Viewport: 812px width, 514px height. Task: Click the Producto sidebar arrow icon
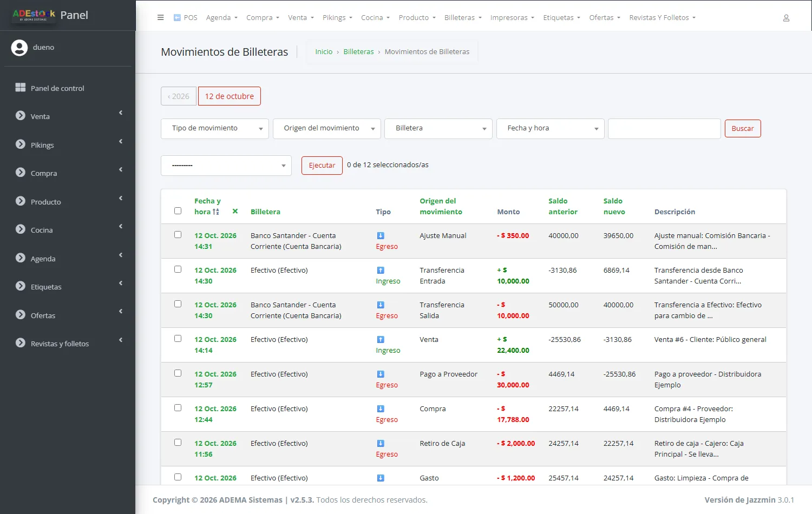(x=21, y=201)
